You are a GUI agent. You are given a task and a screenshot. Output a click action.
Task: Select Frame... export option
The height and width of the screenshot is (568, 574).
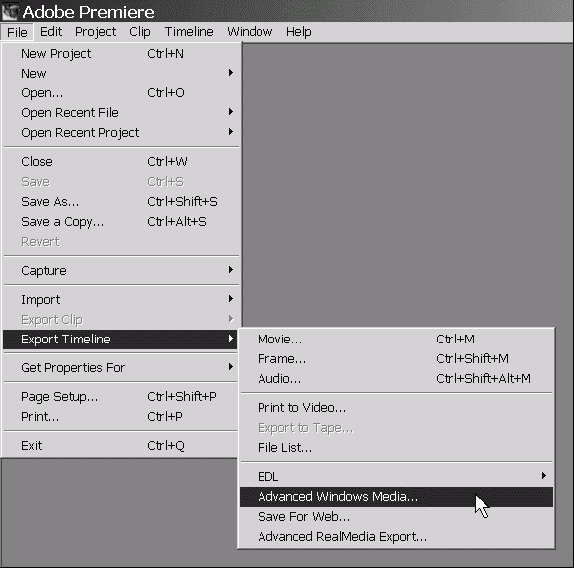396,359
